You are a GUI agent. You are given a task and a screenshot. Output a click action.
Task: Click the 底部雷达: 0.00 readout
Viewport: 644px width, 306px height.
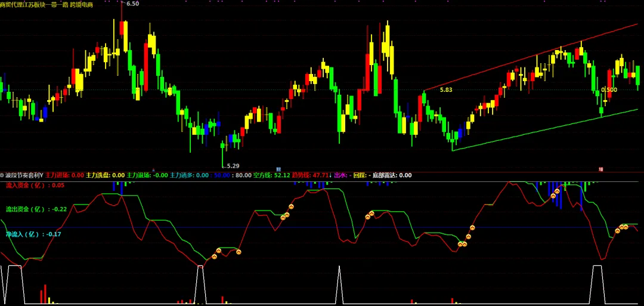click(392, 175)
